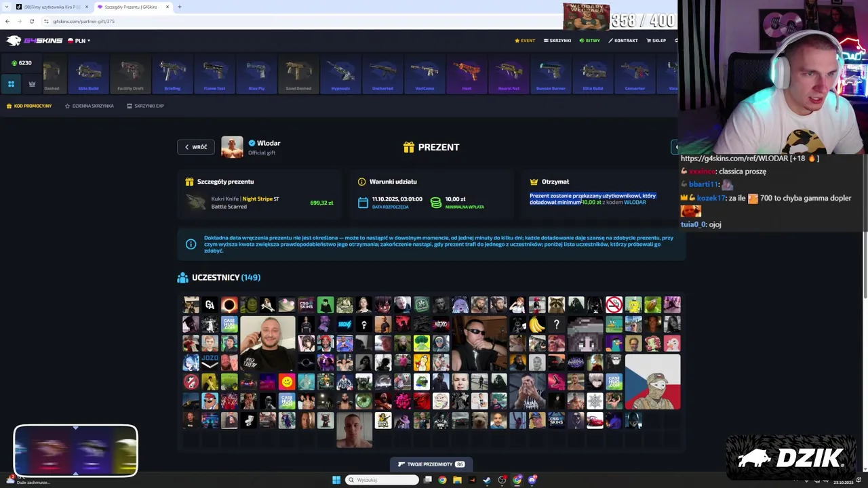Expand the PLN currency dropdown
Viewport: 868px width, 488px height.
click(79, 41)
